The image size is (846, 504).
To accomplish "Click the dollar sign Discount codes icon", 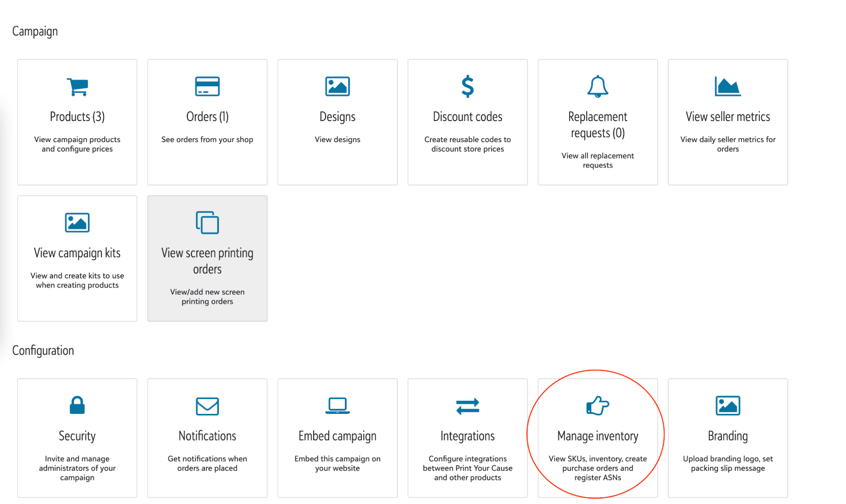I will point(467,86).
